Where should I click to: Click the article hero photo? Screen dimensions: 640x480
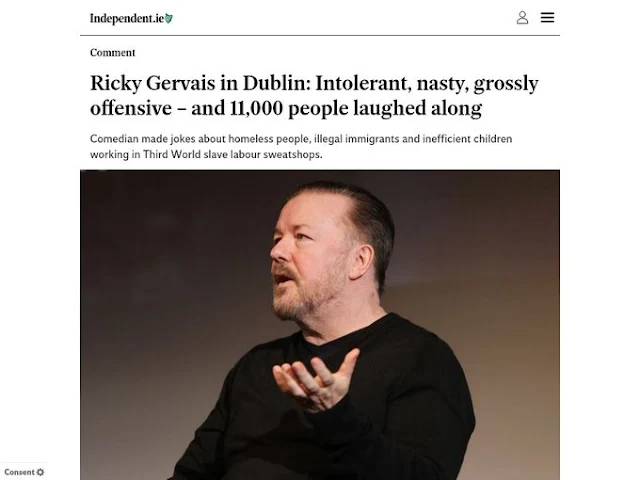click(320, 325)
